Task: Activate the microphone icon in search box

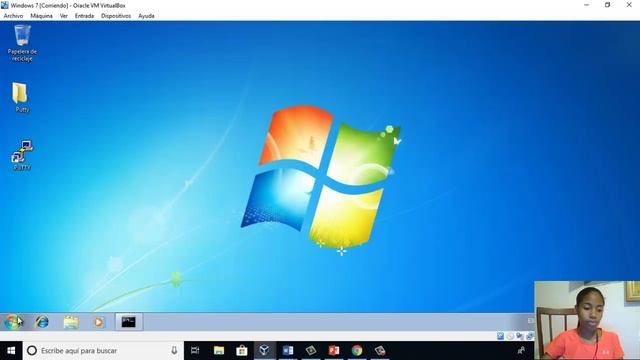Action: 174,351
